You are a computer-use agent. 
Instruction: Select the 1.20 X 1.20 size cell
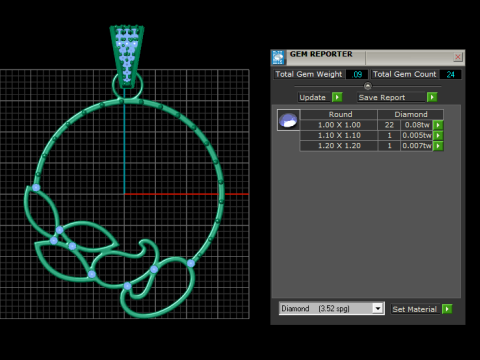(x=339, y=146)
